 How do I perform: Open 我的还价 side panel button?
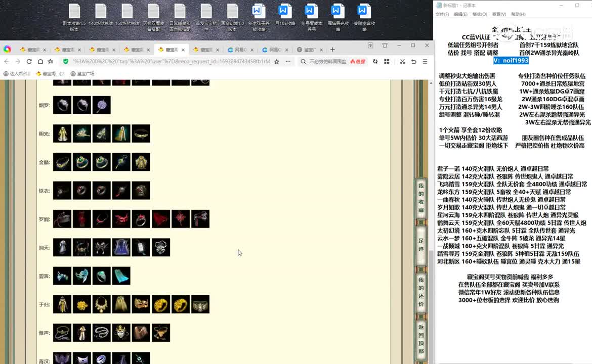[421, 292]
